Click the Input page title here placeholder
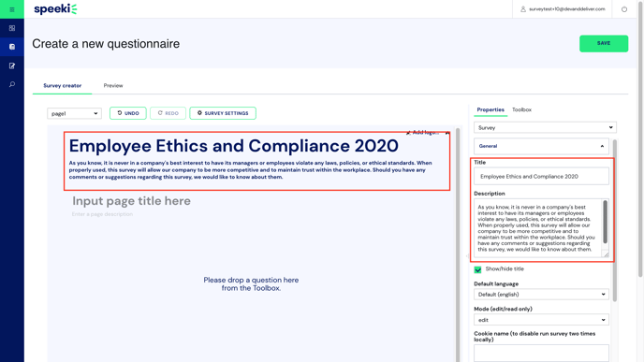 click(131, 201)
